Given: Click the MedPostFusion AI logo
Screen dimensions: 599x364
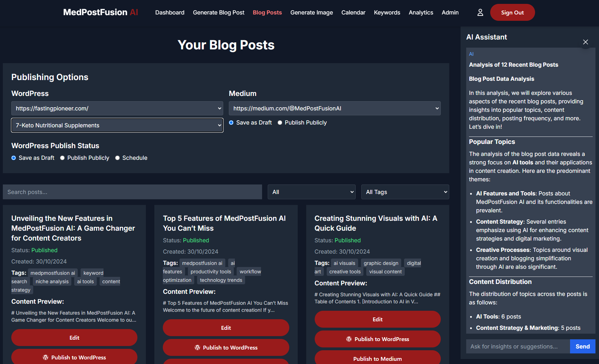Looking at the screenshot, I should click(x=101, y=12).
